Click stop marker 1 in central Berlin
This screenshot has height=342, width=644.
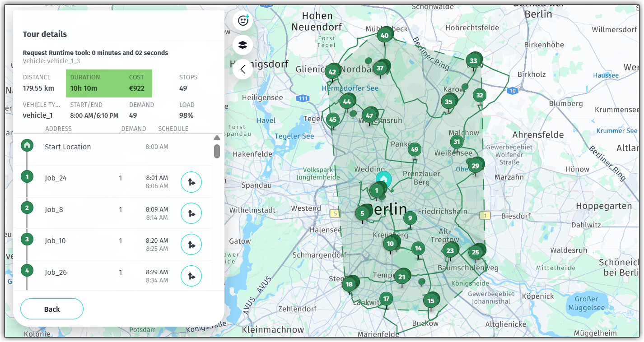point(377,190)
